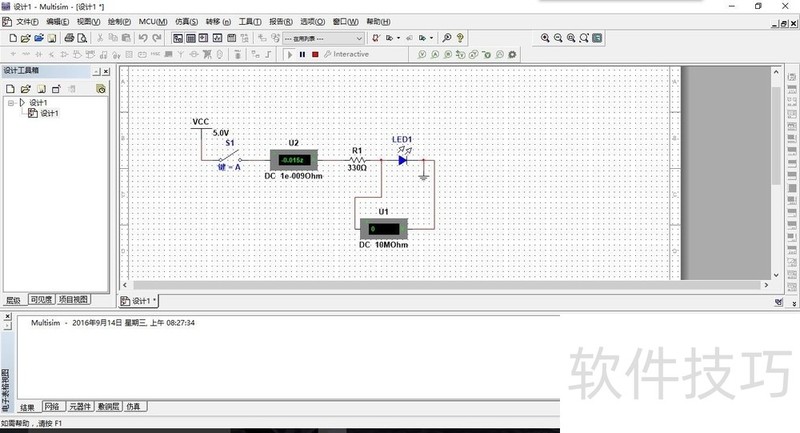
Task: Create a new design from main toolbar
Action: [13, 38]
